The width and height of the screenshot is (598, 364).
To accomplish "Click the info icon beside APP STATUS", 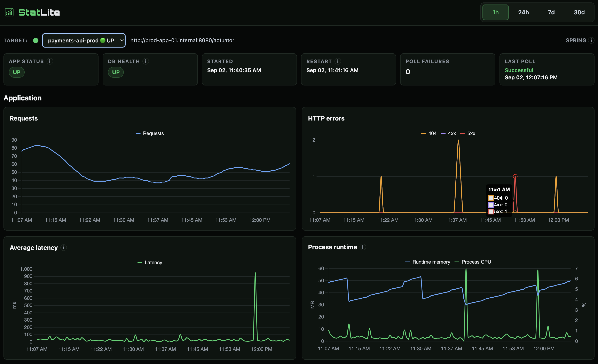I will tap(50, 61).
